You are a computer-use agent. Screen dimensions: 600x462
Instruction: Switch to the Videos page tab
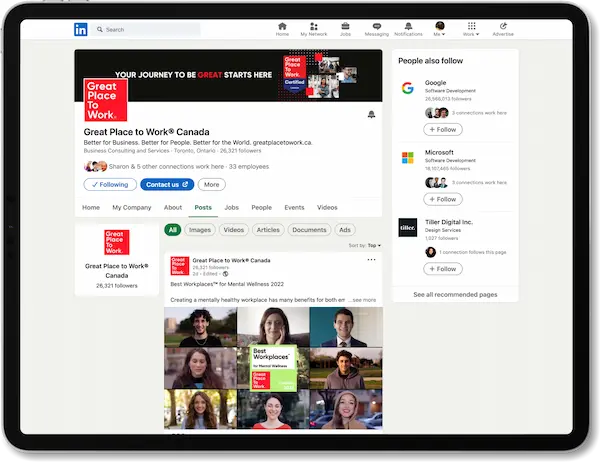coord(327,207)
